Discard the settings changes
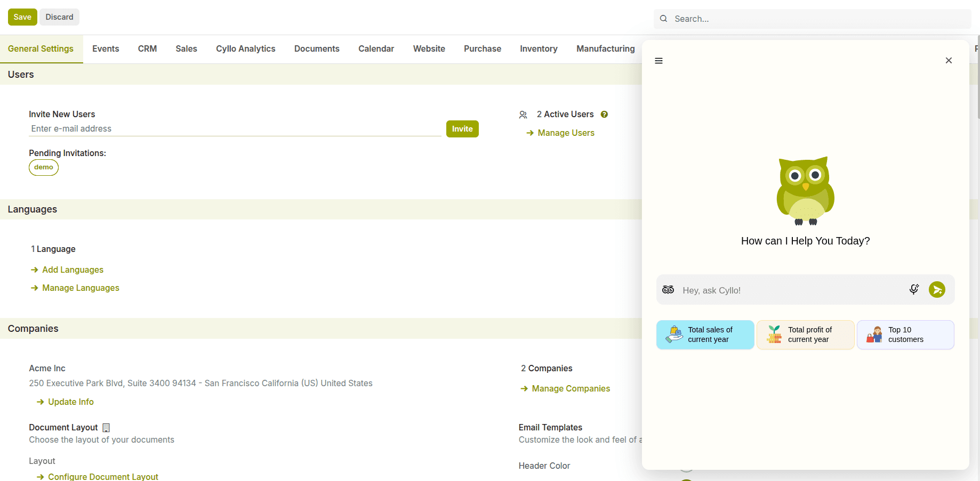Viewport: 980px width, 481px height. [x=59, y=17]
